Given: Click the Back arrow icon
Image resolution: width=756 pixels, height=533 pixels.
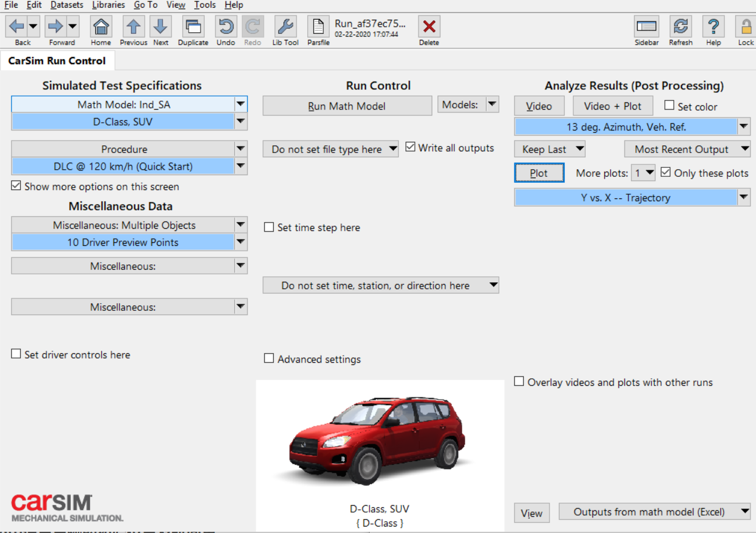Looking at the screenshot, I should pyautogui.click(x=17, y=26).
